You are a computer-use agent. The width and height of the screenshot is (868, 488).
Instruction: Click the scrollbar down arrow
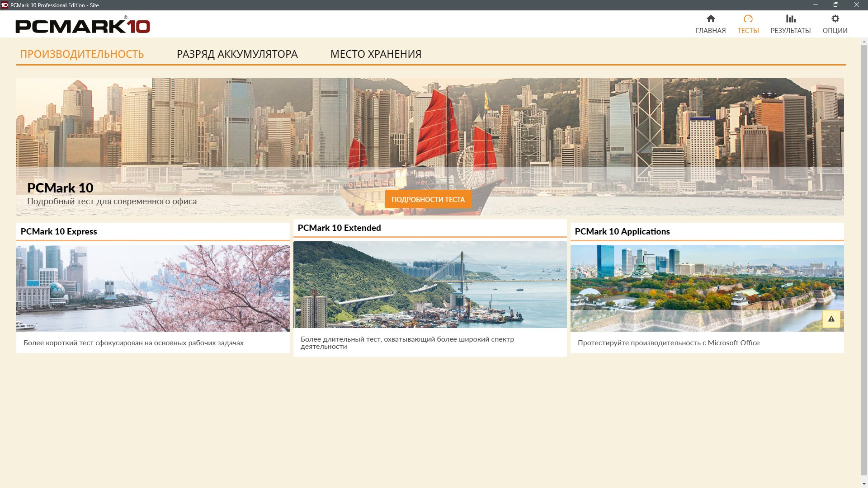pyautogui.click(x=864, y=484)
